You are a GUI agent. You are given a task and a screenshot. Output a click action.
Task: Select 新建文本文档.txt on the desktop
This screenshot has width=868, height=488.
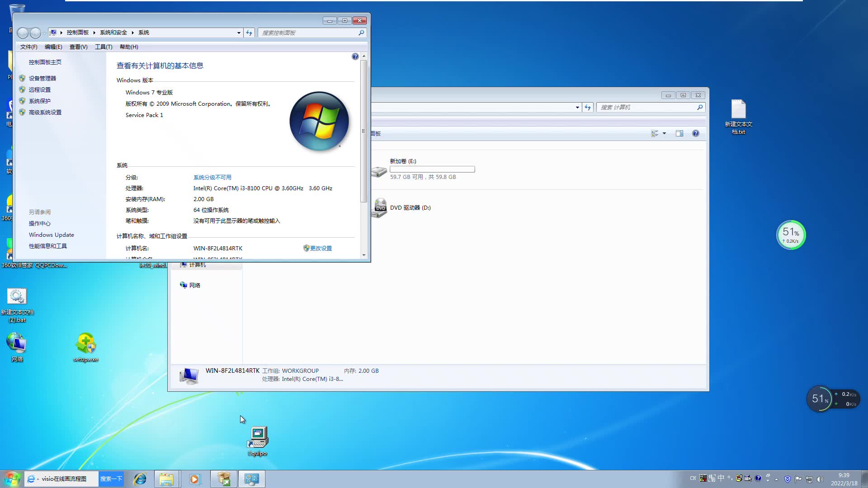click(x=739, y=117)
